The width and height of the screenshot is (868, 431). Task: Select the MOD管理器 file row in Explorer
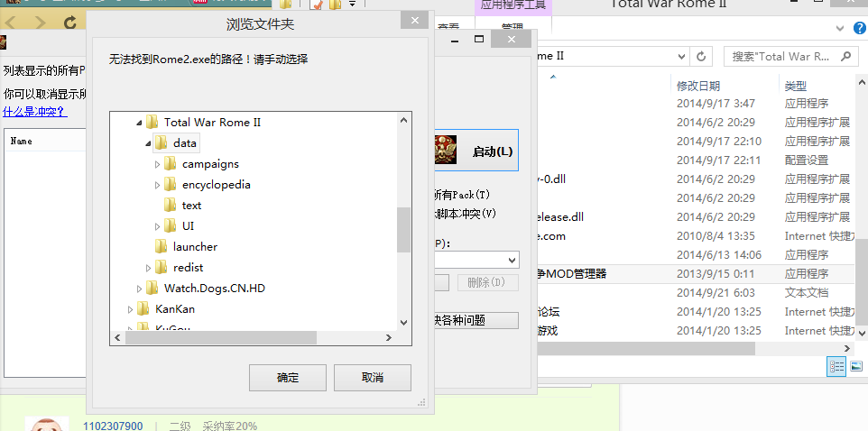[697, 273]
